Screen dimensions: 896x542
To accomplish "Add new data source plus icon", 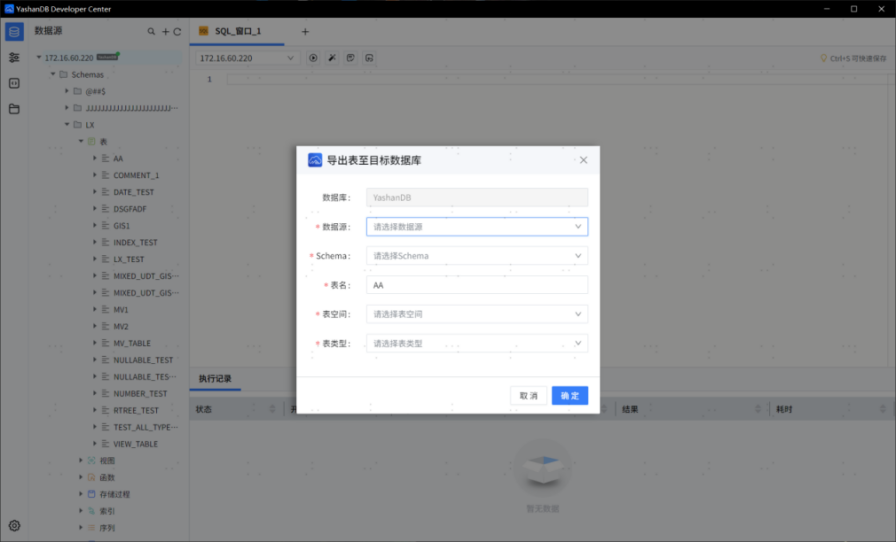I will pos(165,31).
